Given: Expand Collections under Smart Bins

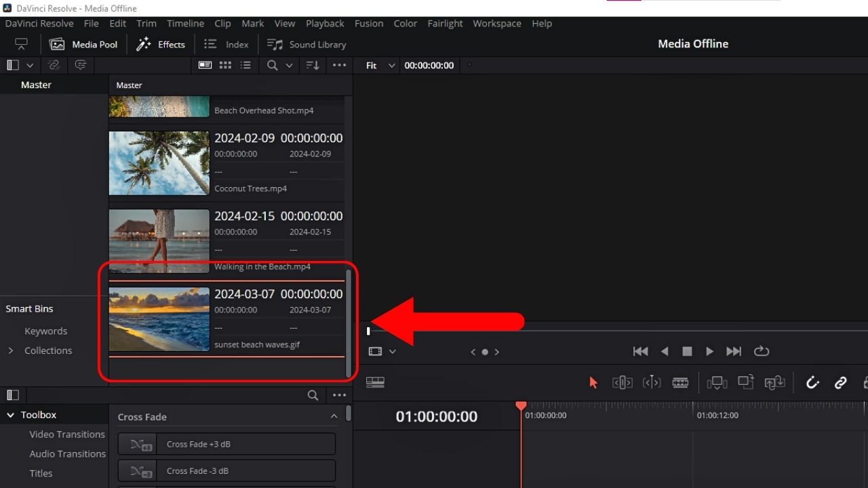Looking at the screenshot, I should point(11,350).
